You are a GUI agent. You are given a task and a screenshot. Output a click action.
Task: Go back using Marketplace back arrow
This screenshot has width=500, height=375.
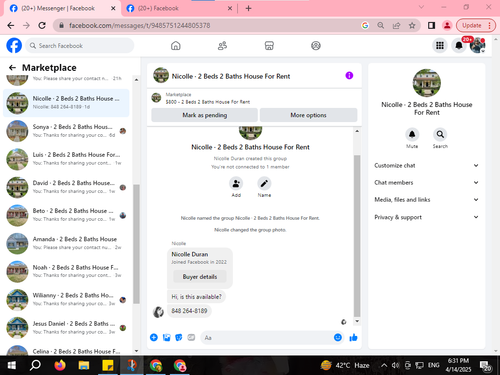[12, 68]
